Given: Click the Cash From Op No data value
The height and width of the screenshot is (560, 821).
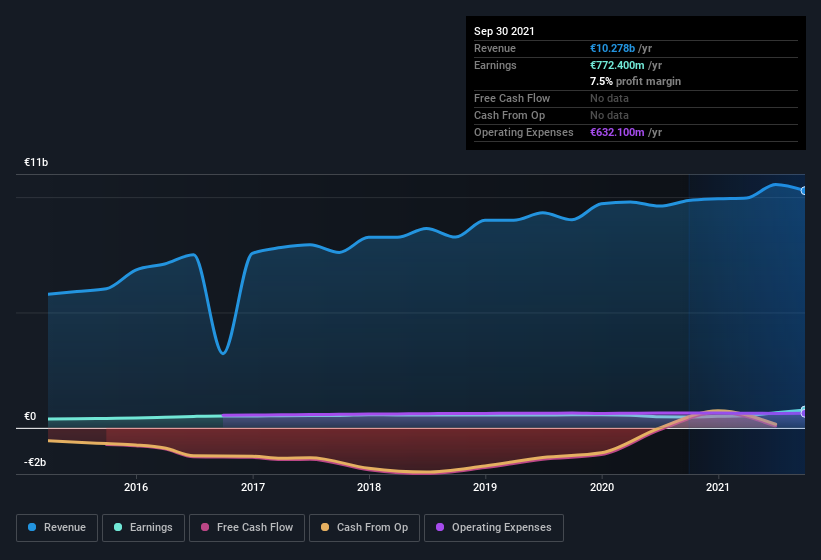Looking at the screenshot, I should [x=609, y=115].
